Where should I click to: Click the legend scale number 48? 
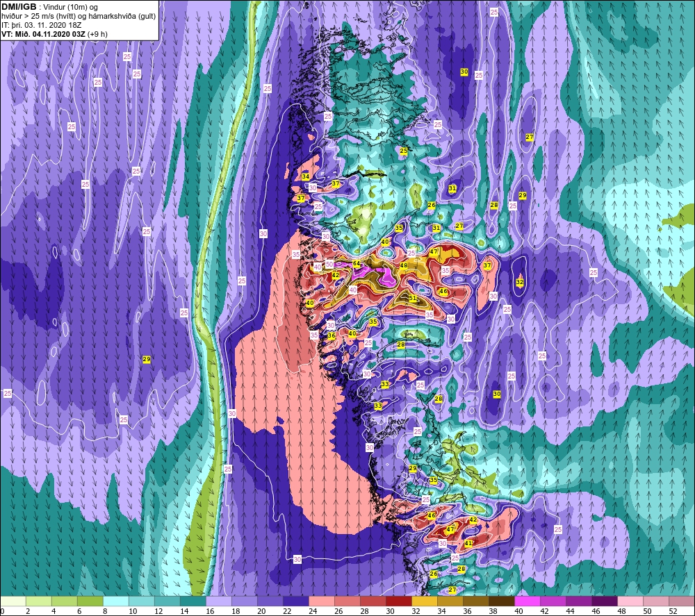pyautogui.click(x=621, y=611)
